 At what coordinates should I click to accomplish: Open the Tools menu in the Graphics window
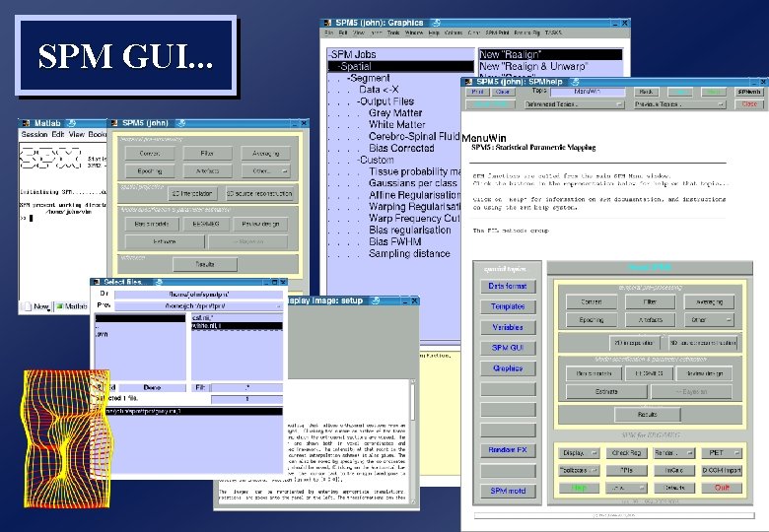click(x=393, y=33)
